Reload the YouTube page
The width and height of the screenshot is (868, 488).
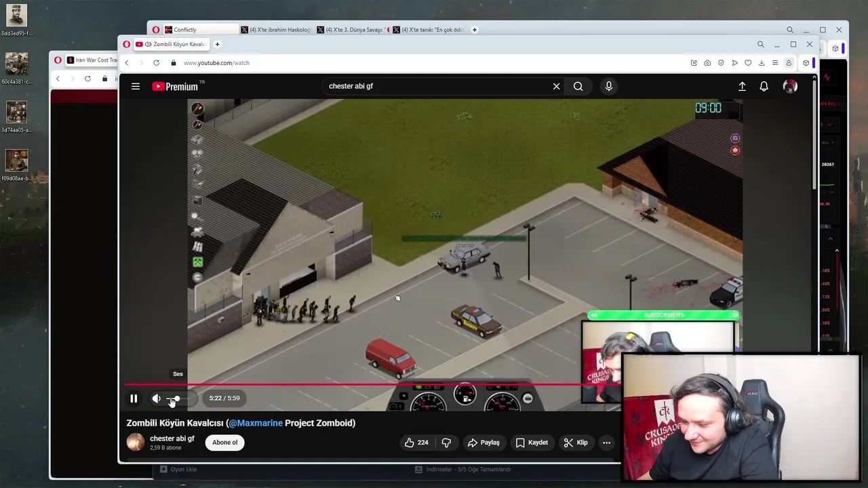coord(156,63)
